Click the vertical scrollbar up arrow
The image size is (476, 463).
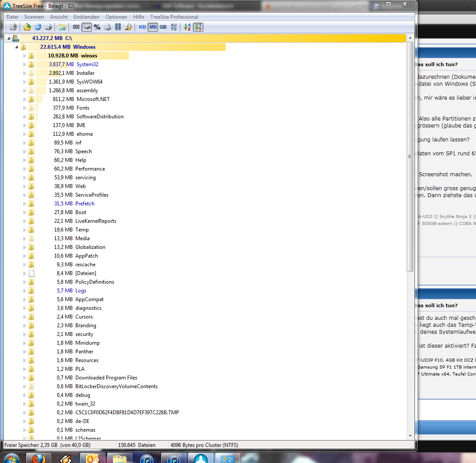[x=410, y=38]
